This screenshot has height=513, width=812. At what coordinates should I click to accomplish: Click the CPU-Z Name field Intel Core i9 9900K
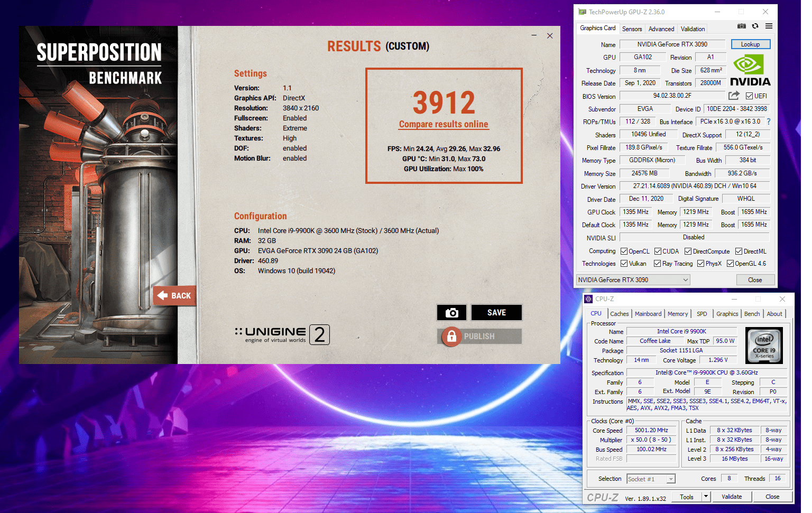(681, 331)
